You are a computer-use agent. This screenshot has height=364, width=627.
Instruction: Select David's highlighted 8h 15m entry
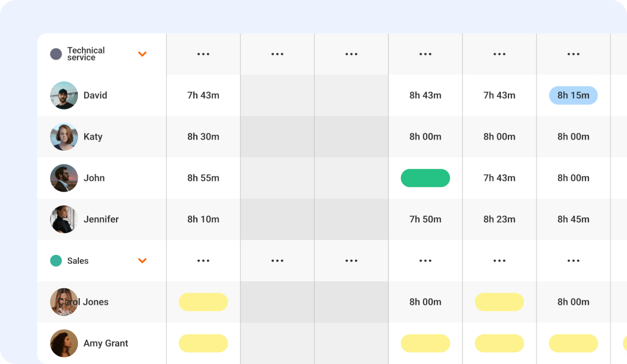click(573, 95)
